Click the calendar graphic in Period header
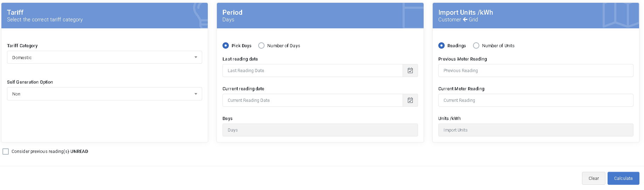The image size is (644, 190). [x=413, y=15]
